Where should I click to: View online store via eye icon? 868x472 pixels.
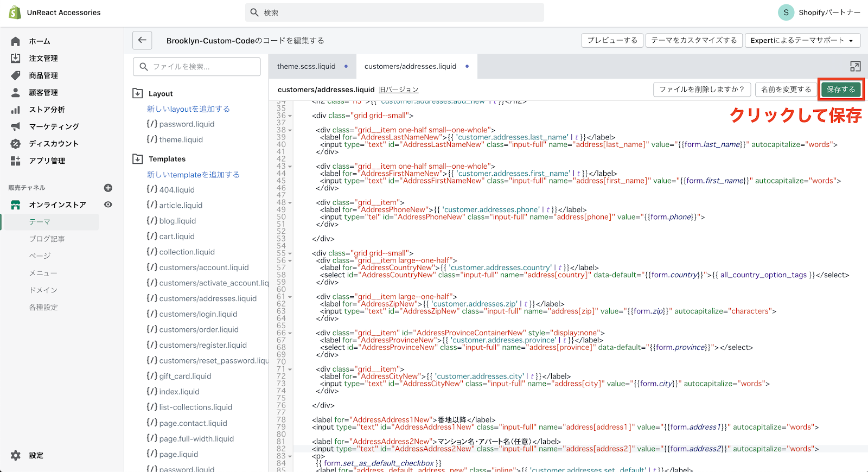[108, 205]
